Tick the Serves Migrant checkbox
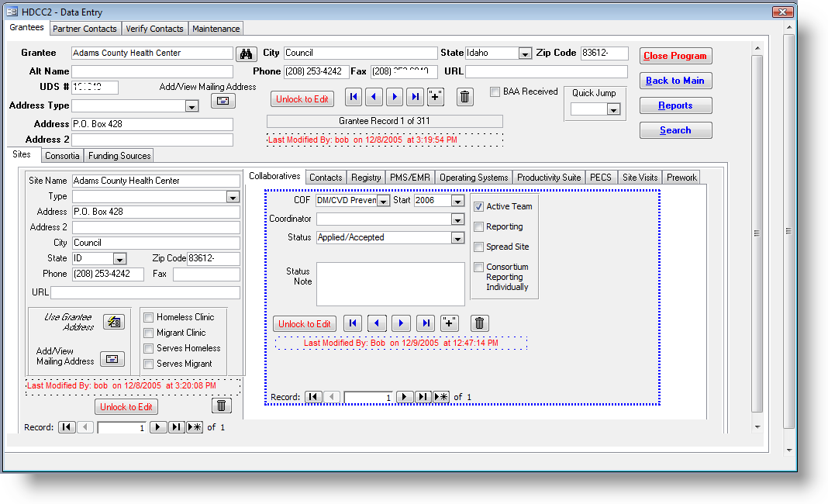This screenshot has width=828, height=504. [x=148, y=364]
